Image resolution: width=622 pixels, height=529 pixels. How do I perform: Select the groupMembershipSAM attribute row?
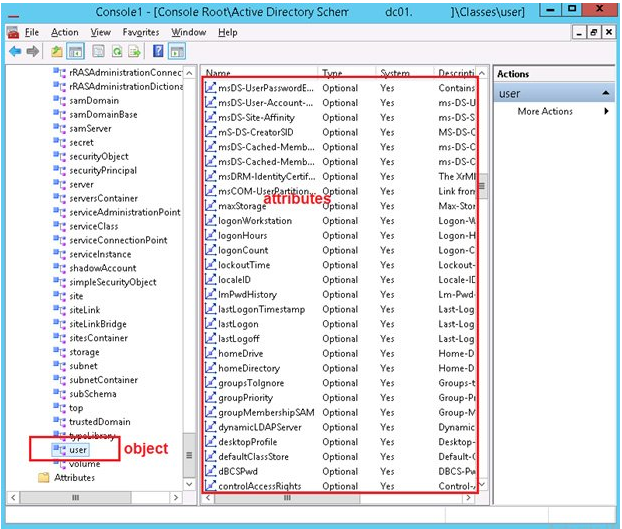(x=340, y=412)
